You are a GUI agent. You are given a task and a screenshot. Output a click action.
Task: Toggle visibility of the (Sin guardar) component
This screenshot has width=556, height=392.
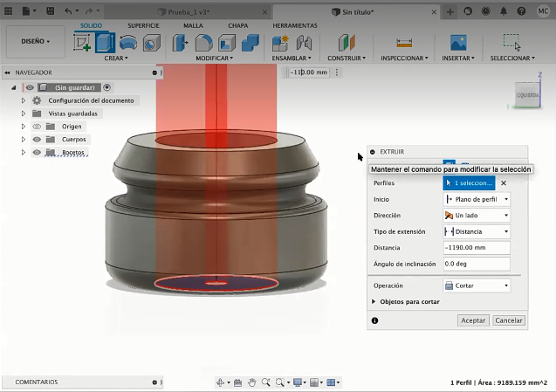[x=30, y=87]
